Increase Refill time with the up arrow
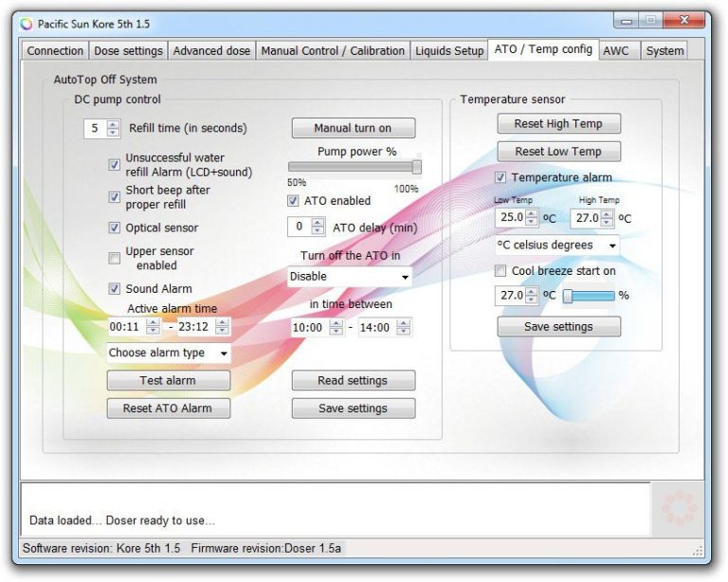 tap(114, 124)
